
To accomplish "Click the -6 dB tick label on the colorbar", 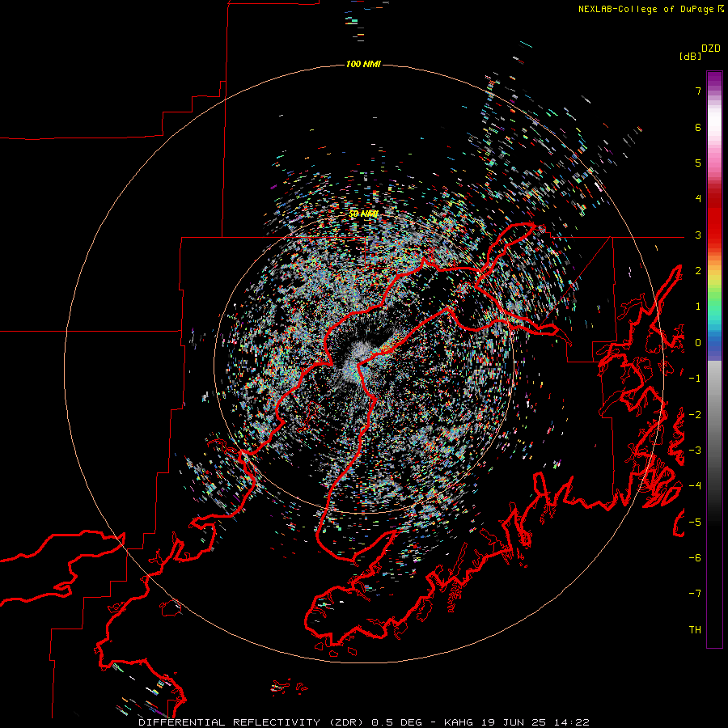I will click(x=695, y=558).
